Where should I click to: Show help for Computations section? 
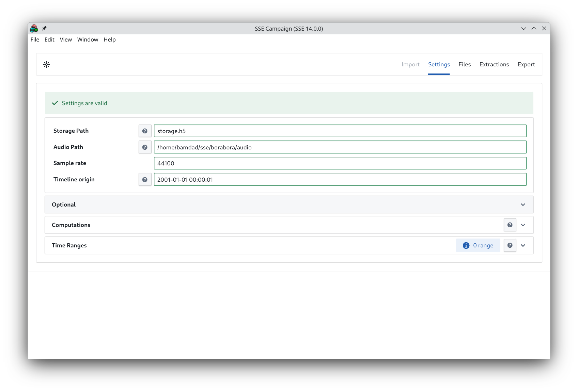510,225
